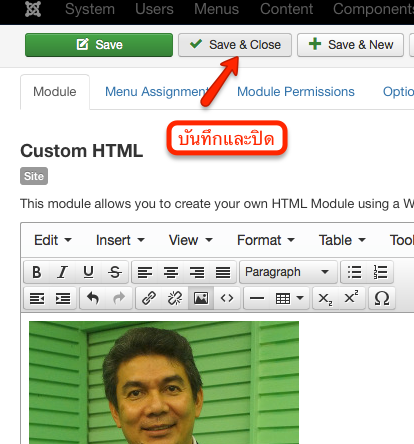Insert horizontal line
This screenshot has width=414, height=444.
[257, 298]
